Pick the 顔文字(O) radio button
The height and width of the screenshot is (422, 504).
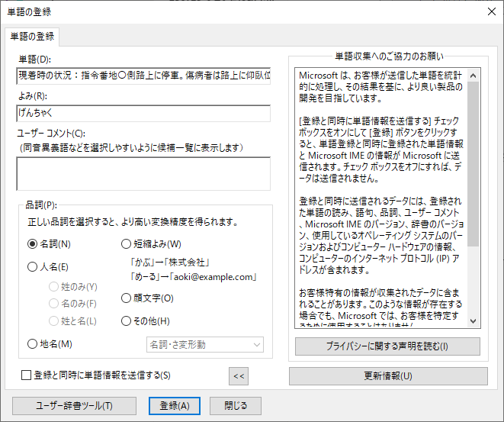(127, 298)
